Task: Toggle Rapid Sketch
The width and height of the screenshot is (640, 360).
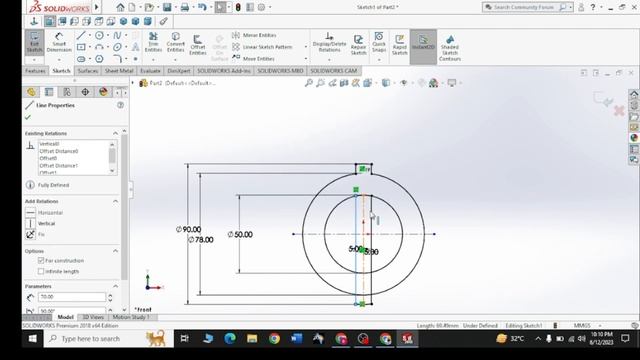Action: click(400, 45)
